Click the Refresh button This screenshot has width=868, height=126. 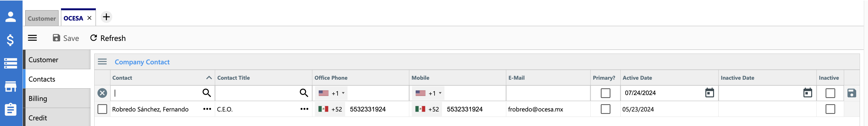(108, 38)
